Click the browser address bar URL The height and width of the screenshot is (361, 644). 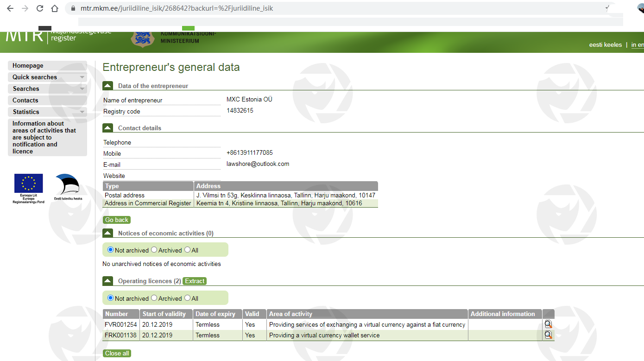[x=176, y=8]
